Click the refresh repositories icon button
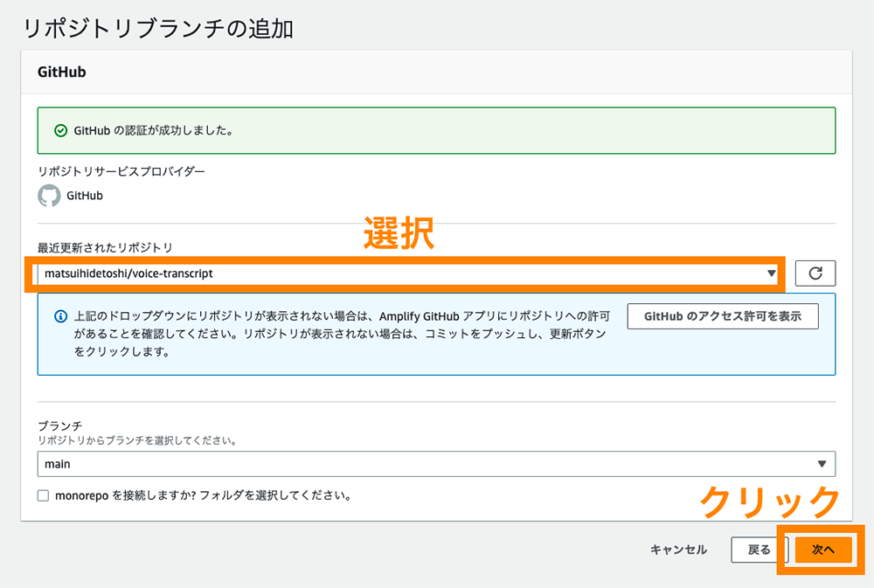Image resolution: width=874 pixels, height=588 pixels. coord(815,273)
